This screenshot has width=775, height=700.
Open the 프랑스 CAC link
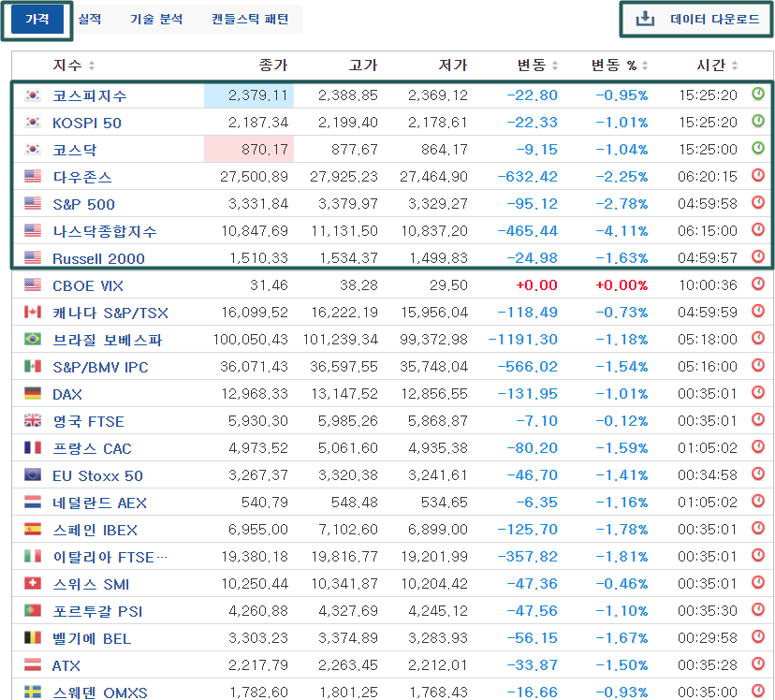coord(92,448)
